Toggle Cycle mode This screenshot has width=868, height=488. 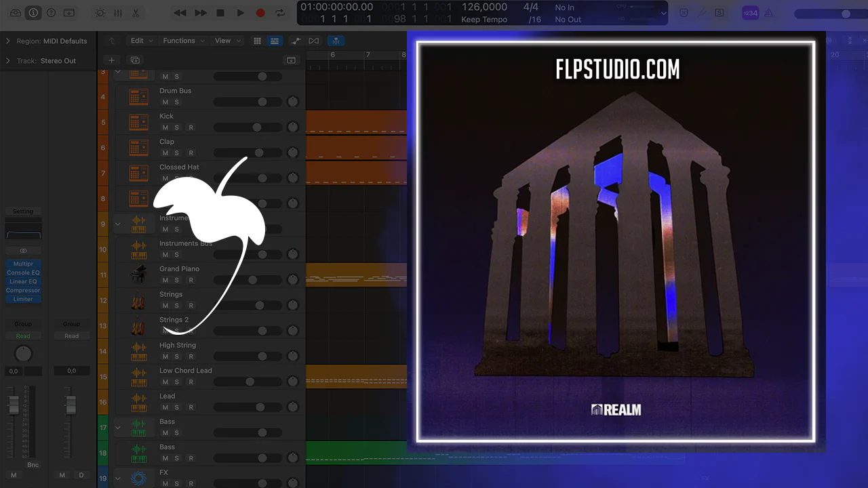280,13
